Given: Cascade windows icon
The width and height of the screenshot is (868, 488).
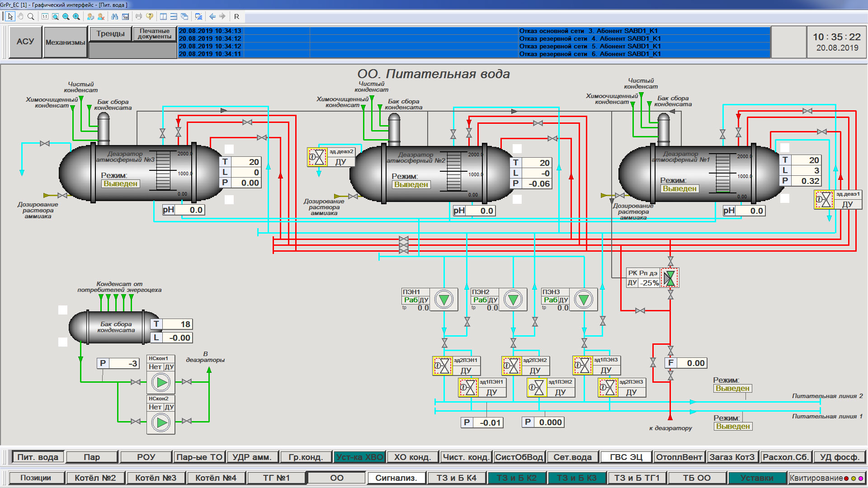Looking at the screenshot, I should [184, 17].
